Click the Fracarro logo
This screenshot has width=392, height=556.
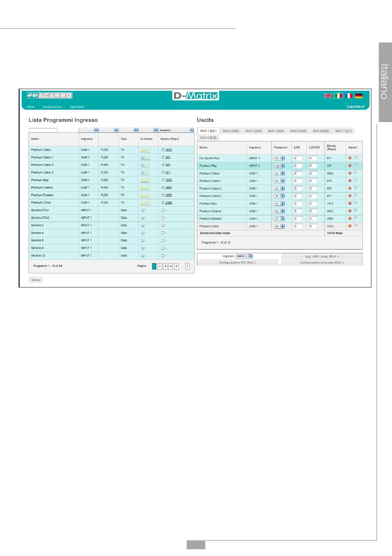tap(50, 96)
